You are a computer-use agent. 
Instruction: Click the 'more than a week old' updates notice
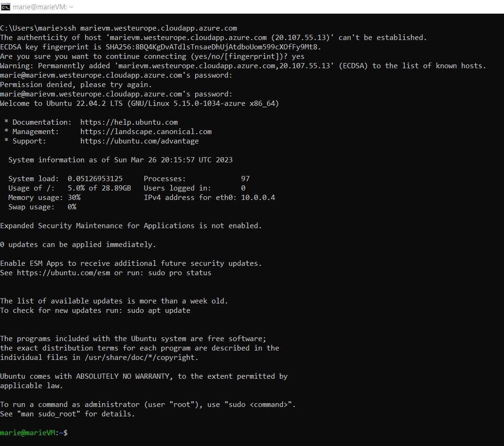click(114, 301)
